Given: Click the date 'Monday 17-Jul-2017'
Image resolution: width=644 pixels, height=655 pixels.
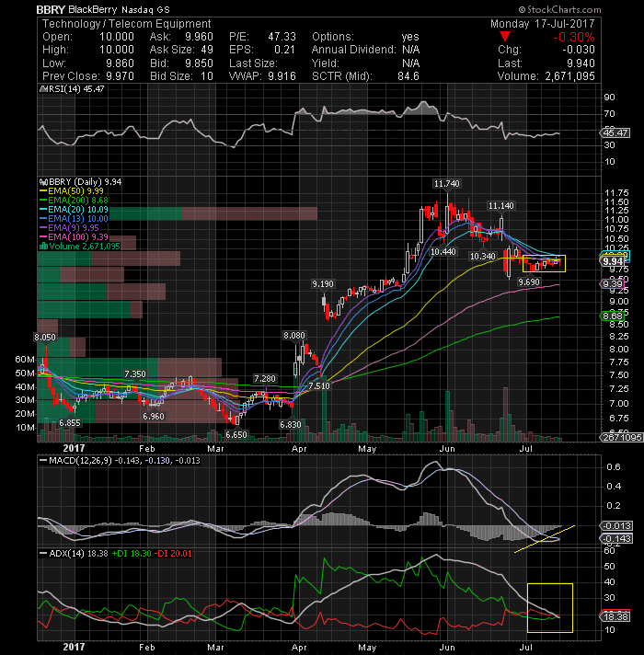Looking at the screenshot, I should (x=542, y=24).
